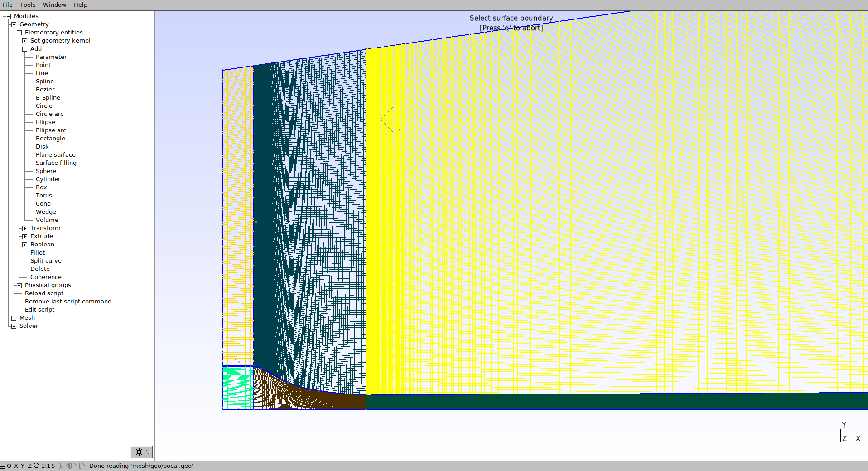Select Volume under Add
The height and width of the screenshot is (471, 868).
tap(47, 220)
